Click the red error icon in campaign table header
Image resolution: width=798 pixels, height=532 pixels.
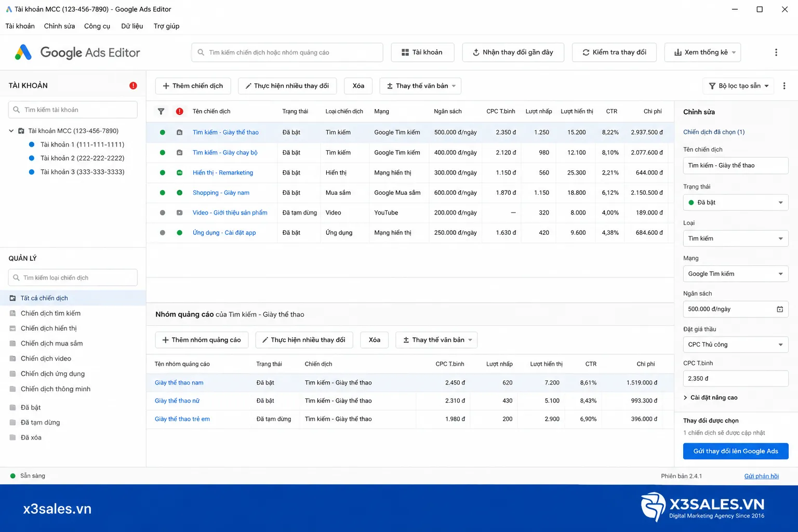(x=179, y=111)
